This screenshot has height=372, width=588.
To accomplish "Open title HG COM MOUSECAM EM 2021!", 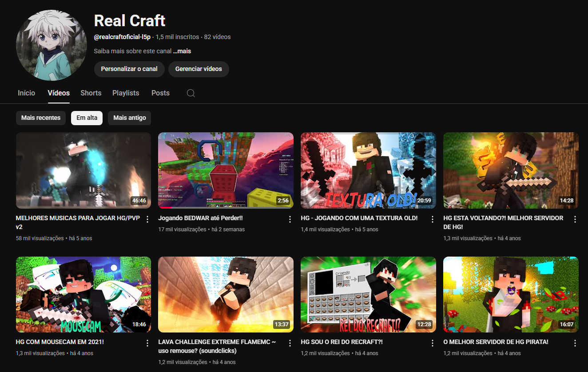I will pyautogui.click(x=60, y=342).
